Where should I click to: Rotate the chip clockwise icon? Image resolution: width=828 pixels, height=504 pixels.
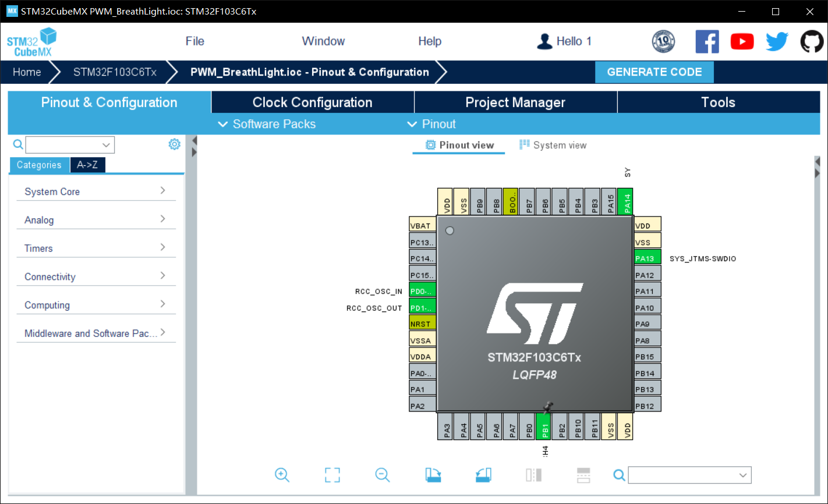pyautogui.click(x=433, y=475)
